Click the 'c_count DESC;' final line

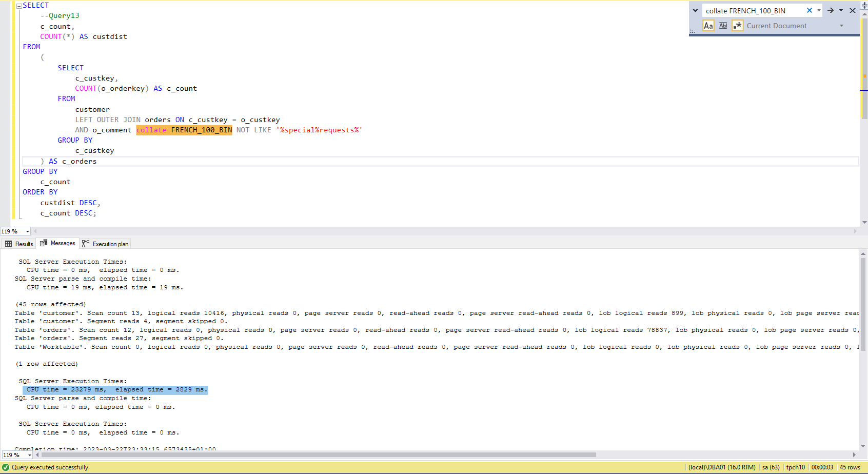pyautogui.click(x=68, y=213)
